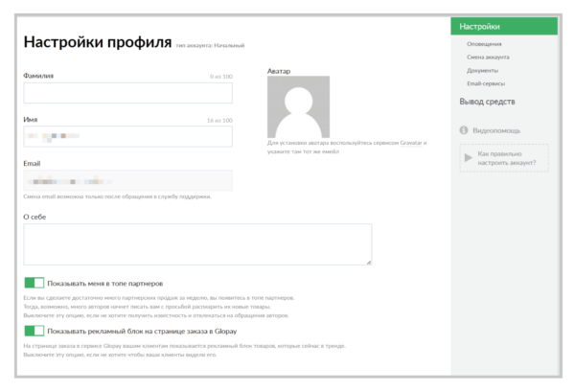Screen dimensions: 575x392
Task: Click the Имя input field
Action: click(127, 136)
